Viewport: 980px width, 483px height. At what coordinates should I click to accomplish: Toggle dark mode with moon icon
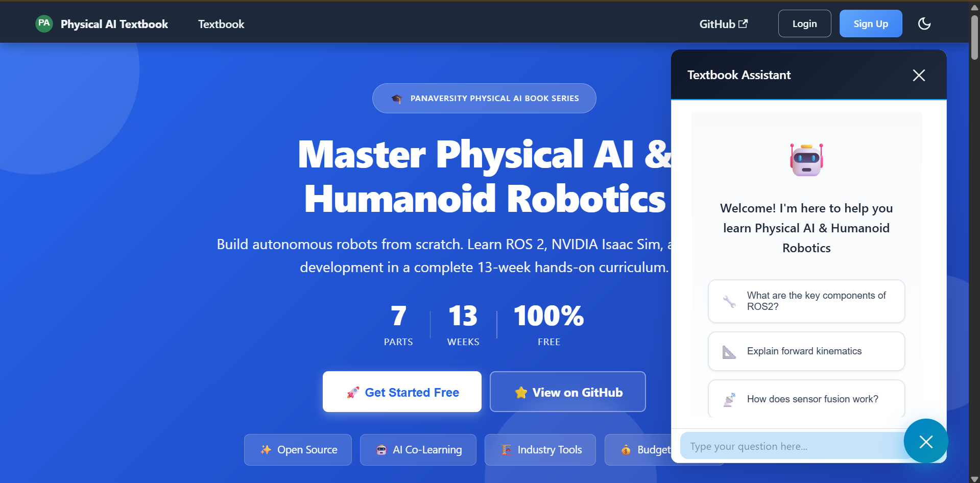pyautogui.click(x=924, y=23)
